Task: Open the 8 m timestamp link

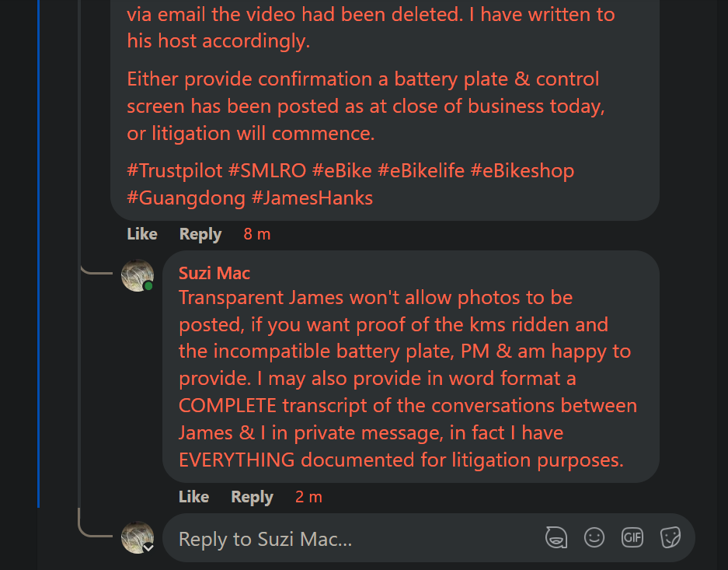Action: pos(256,234)
